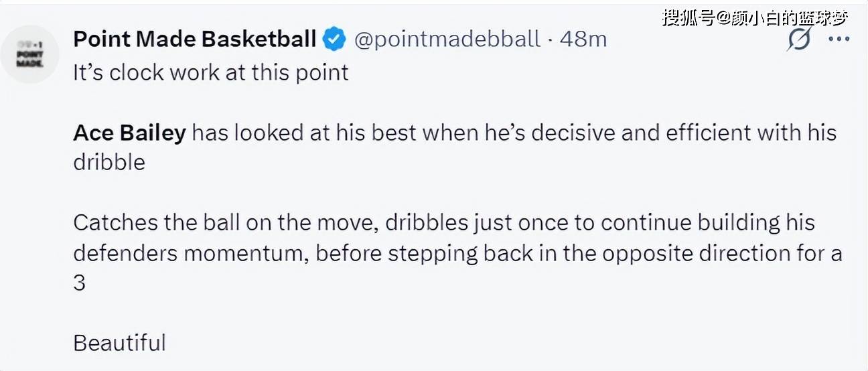Click the lone "3" on its own line
This screenshot has width=868, height=371.
[79, 283]
